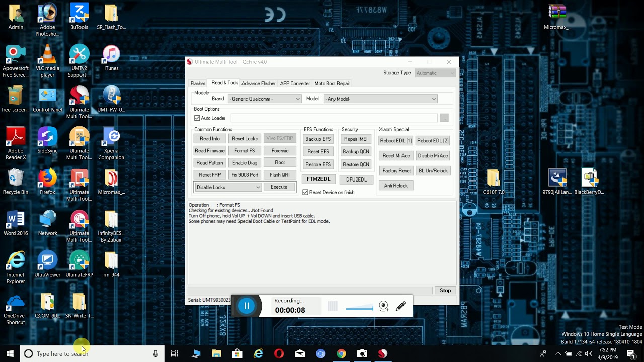Show hidden system tray icons
The width and height of the screenshot is (644, 362).
558,353
